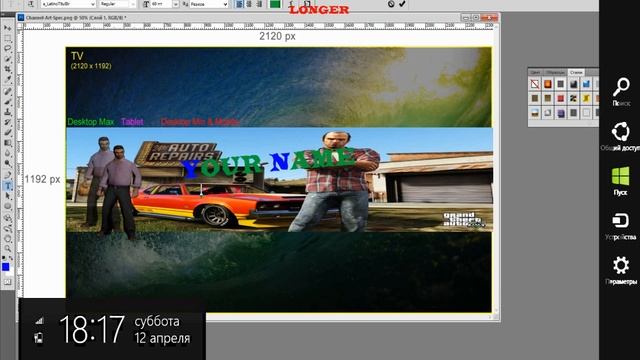Open the anti-aliasing method dropdown
The image size is (640, 360).
208,4
